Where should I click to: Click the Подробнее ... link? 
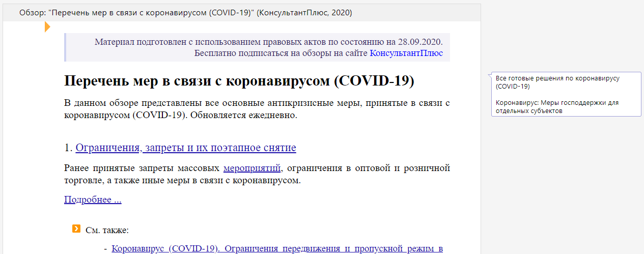93,200
